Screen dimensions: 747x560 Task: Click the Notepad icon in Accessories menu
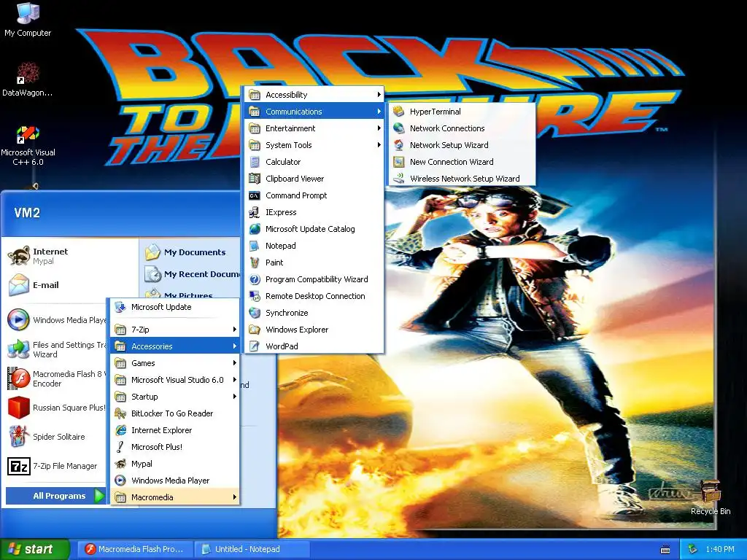(255, 246)
